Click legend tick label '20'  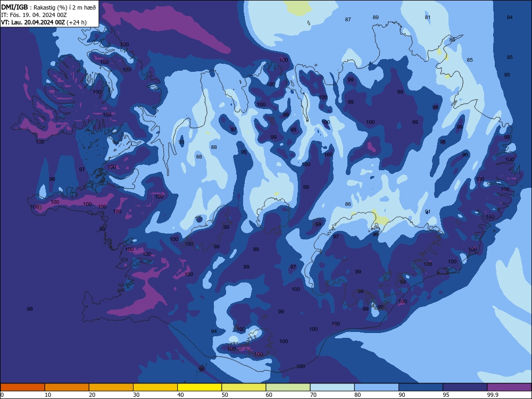(x=92, y=395)
